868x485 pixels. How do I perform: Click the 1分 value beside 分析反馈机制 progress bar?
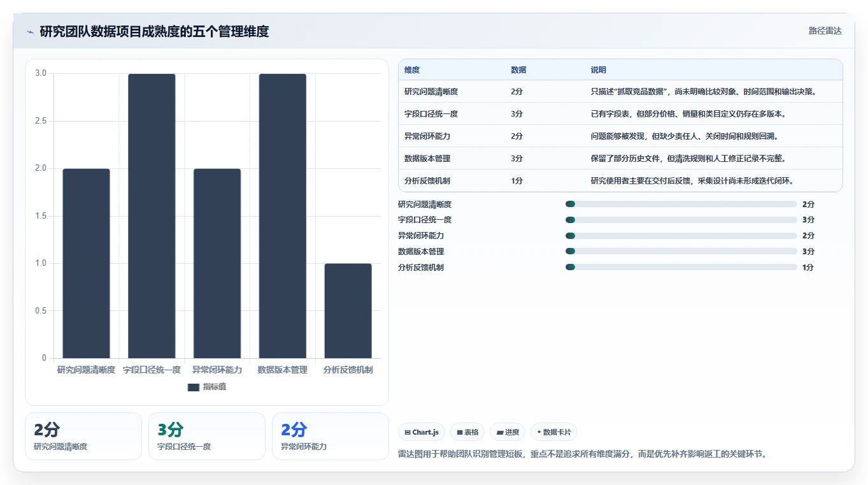tap(808, 268)
